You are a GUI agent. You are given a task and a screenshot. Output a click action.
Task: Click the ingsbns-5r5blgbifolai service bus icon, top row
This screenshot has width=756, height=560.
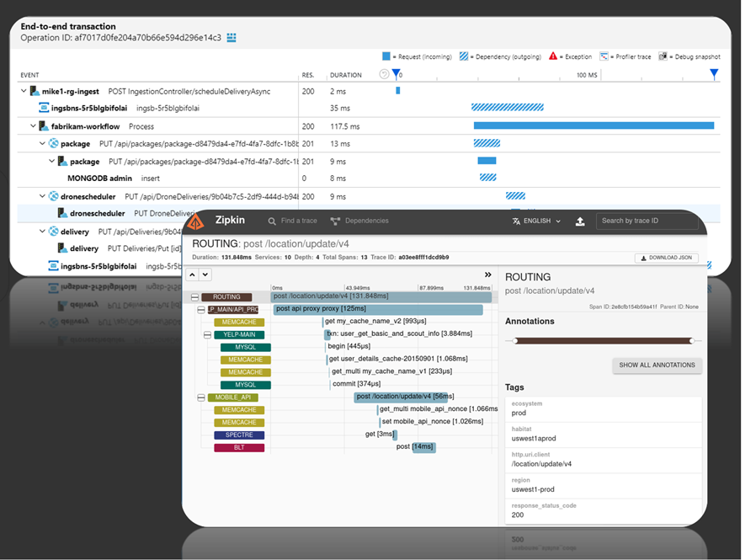pos(44,108)
